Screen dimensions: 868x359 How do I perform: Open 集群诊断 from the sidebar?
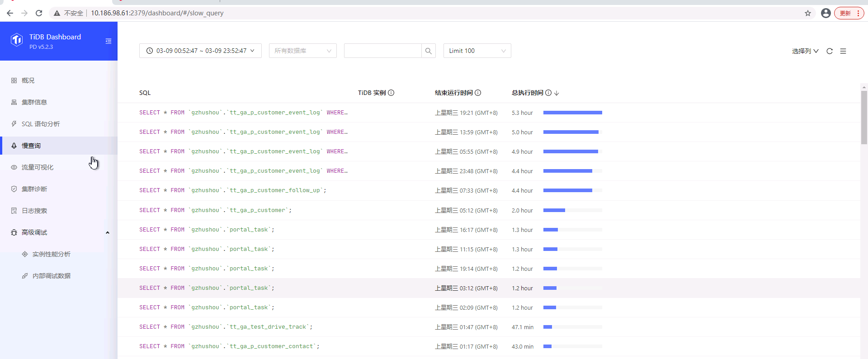[x=34, y=189]
